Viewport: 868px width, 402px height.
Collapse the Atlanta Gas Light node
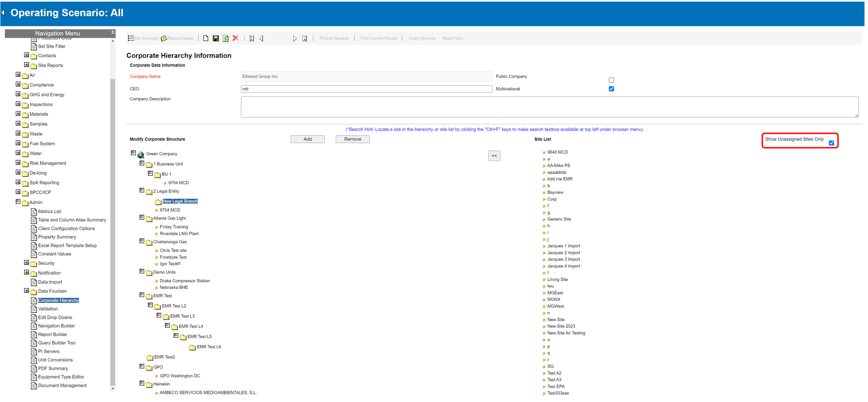142,218
